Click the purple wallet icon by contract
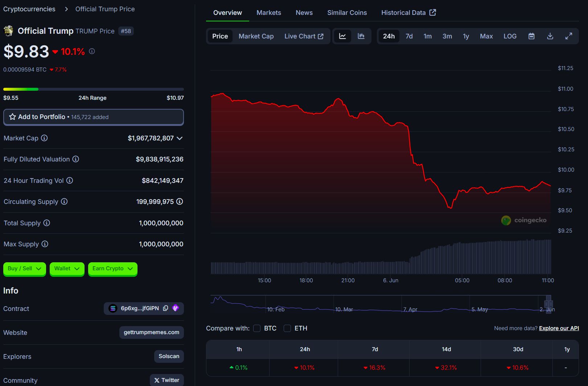 pyautogui.click(x=176, y=308)
